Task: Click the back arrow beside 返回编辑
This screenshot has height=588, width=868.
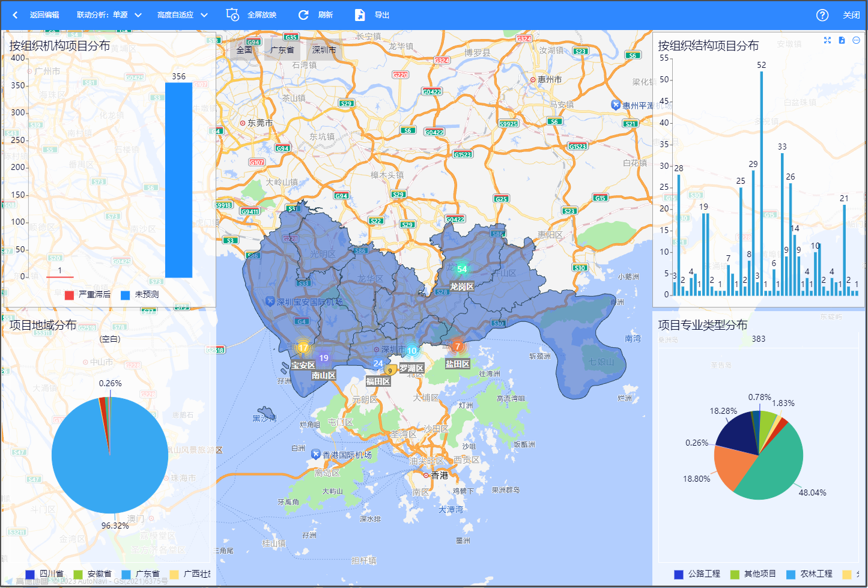Action: click(x=15, y=15)
